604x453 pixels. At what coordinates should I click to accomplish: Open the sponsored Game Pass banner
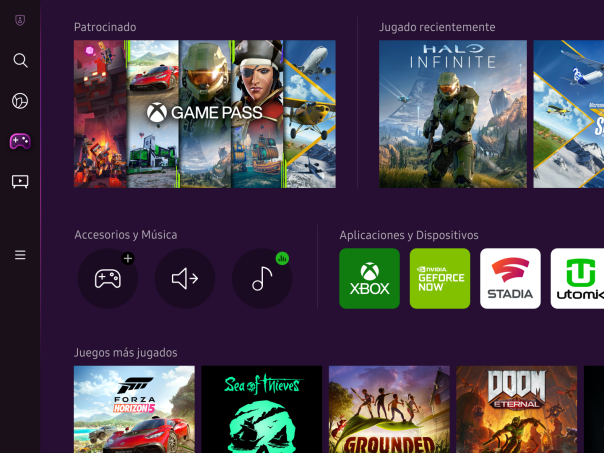coord(205,114)
